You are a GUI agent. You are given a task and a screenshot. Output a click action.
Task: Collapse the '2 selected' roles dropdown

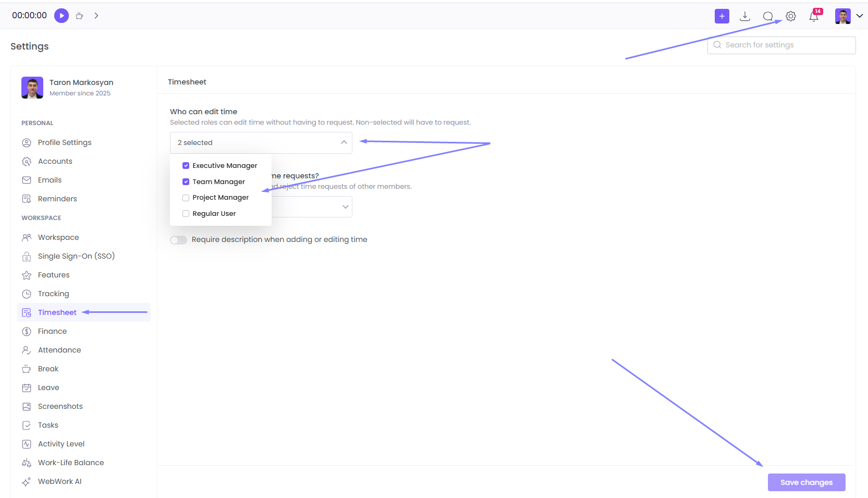coord(344,142)
